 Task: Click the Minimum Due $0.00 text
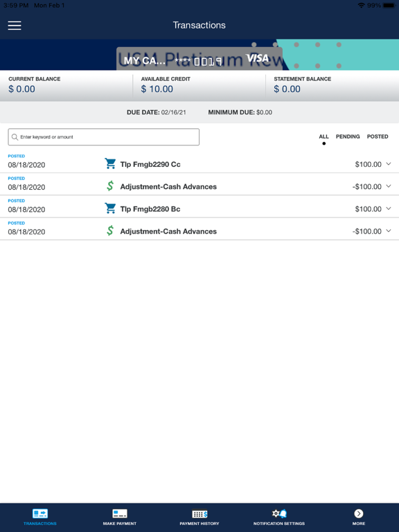[240, 112]
